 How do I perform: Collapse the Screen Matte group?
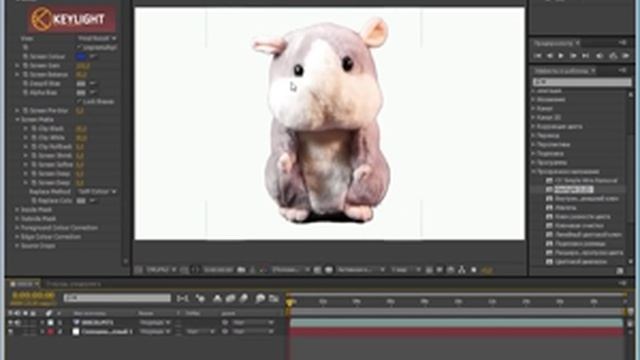(17, 120)
